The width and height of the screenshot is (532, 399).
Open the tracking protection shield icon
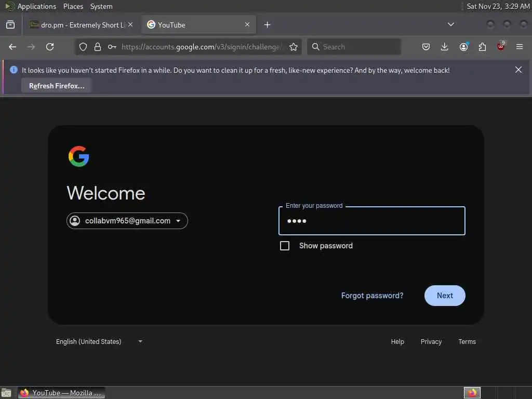click(83, 47)
